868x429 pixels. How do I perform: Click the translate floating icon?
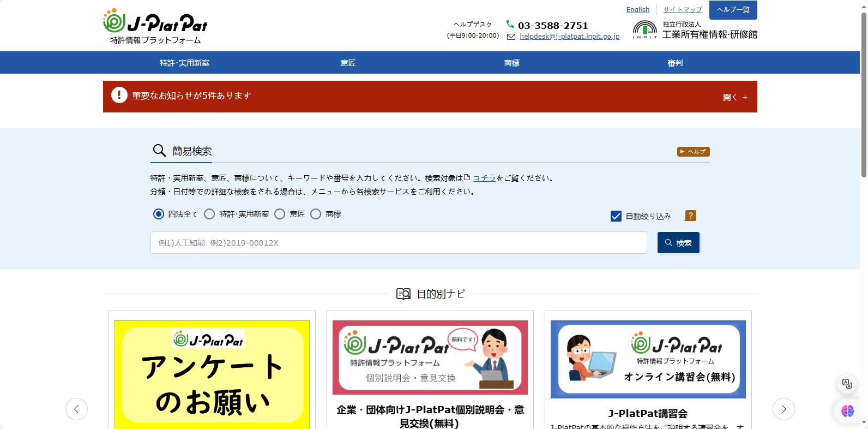(x=847, y=384)
